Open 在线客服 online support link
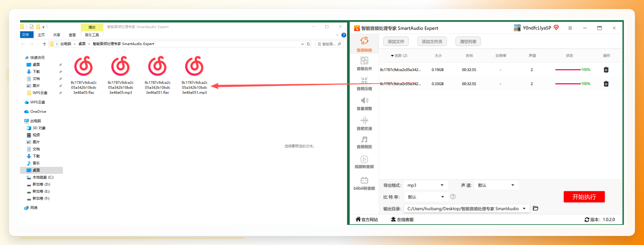Image resolution: width=644 pixels, height=245 pixels. (402, 219)
